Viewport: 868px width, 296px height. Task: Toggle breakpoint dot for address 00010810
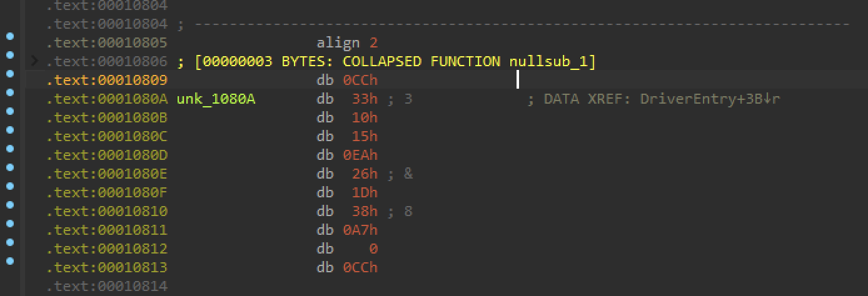point(10,205)
